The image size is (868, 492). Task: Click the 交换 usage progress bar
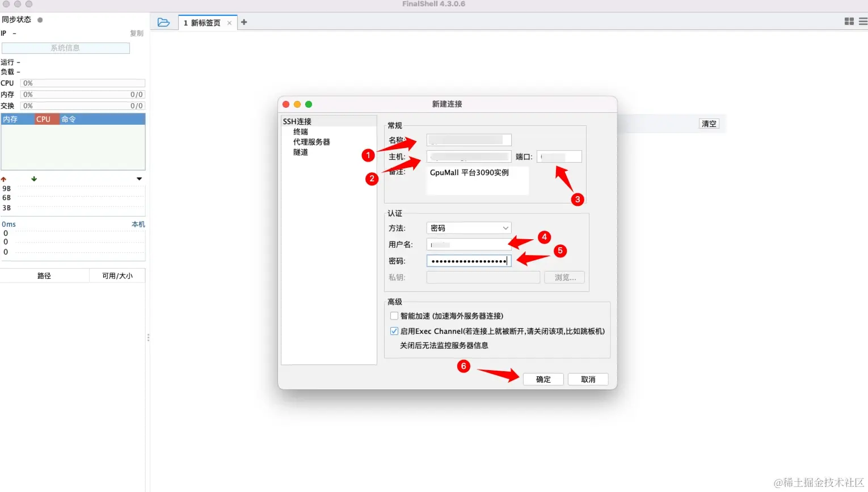click(83, 106)
